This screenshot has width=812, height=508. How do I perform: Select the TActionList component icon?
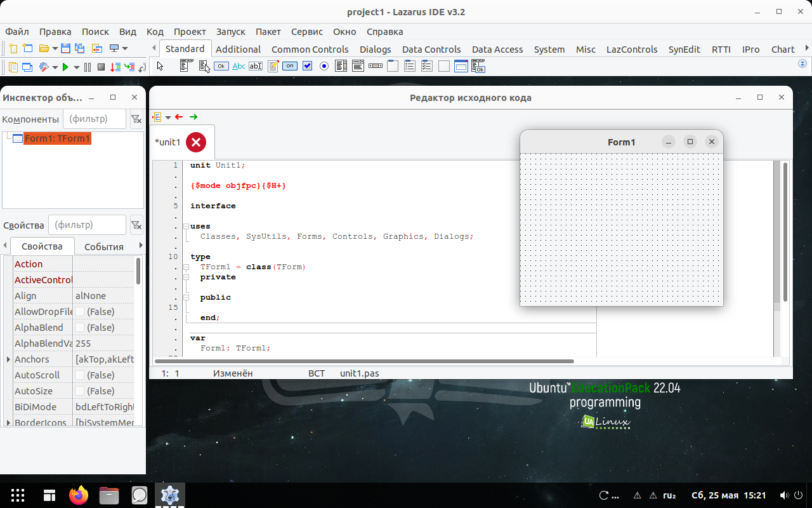(478, 66)
